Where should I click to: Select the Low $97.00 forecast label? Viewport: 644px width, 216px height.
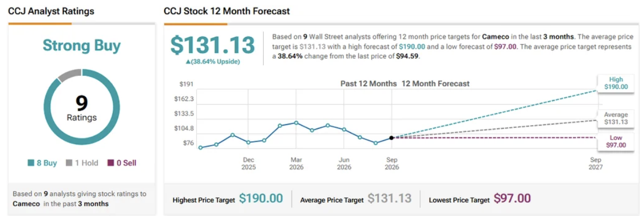coord(612,141)
